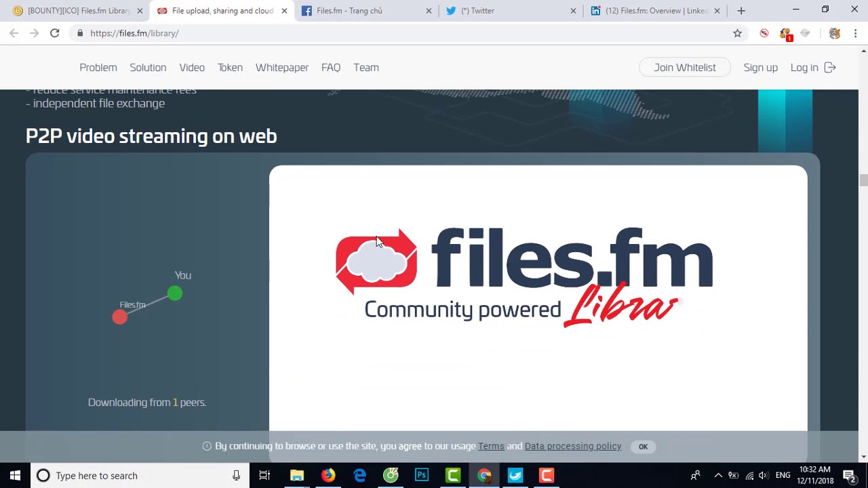Launch Firefox from the taskbar
Image resolution: width=868 pixels, height=488 pixels.
pyautogui.click(x=328, y=475)
